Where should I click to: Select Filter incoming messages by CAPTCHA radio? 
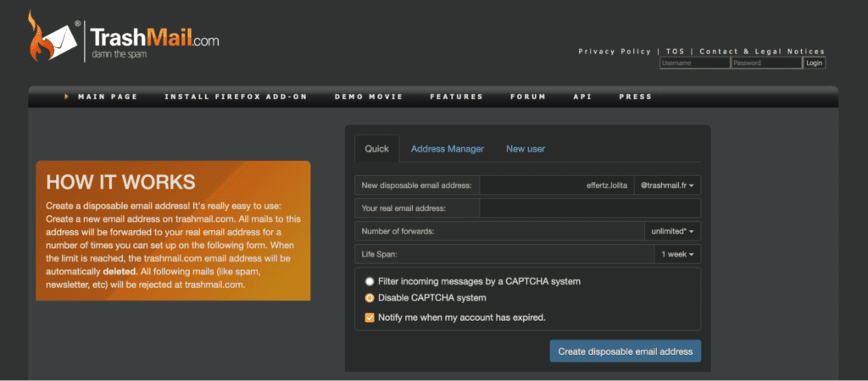(370, 281)
